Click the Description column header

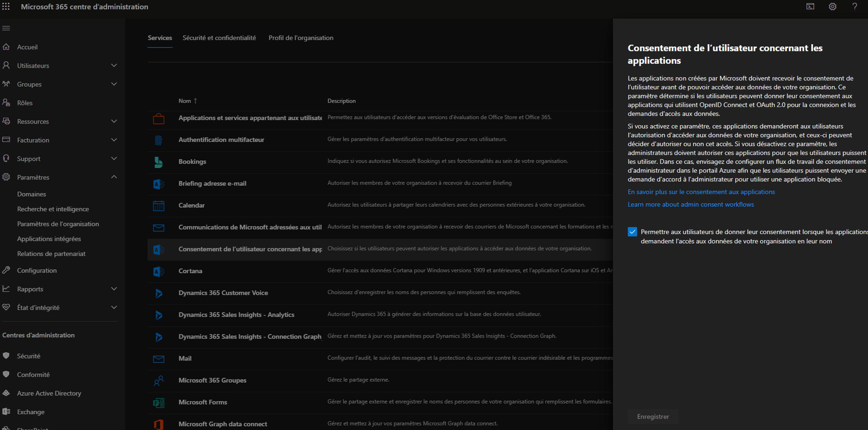point(341,101)
